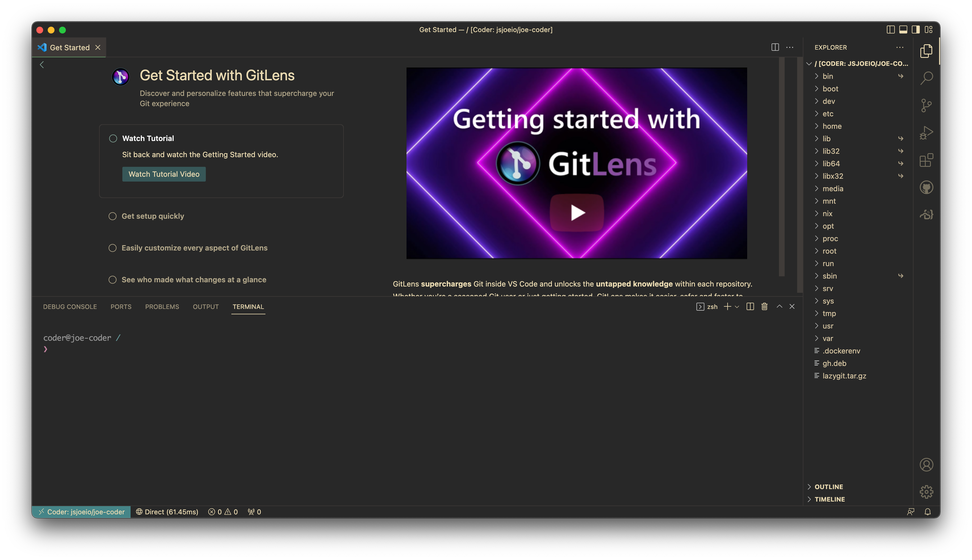Expand the etc folder
The image size is (972, 560).
pyautogui.click(x=859, y=113)
